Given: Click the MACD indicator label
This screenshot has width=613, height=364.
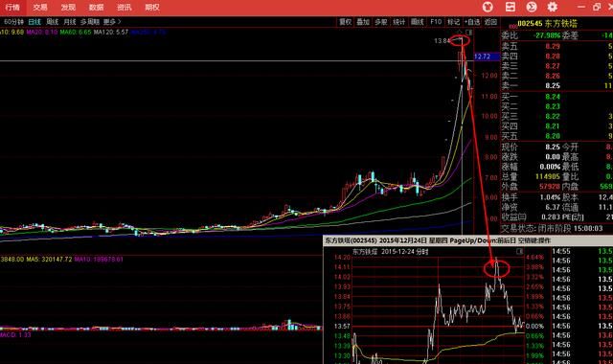Looking at the screenshot, I should [x=15, y=334].
